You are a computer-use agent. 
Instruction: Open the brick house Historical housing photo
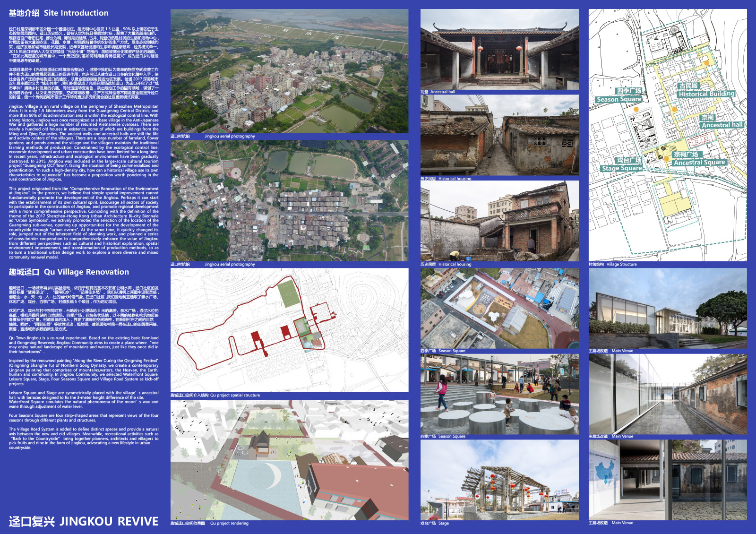[499, 221]
